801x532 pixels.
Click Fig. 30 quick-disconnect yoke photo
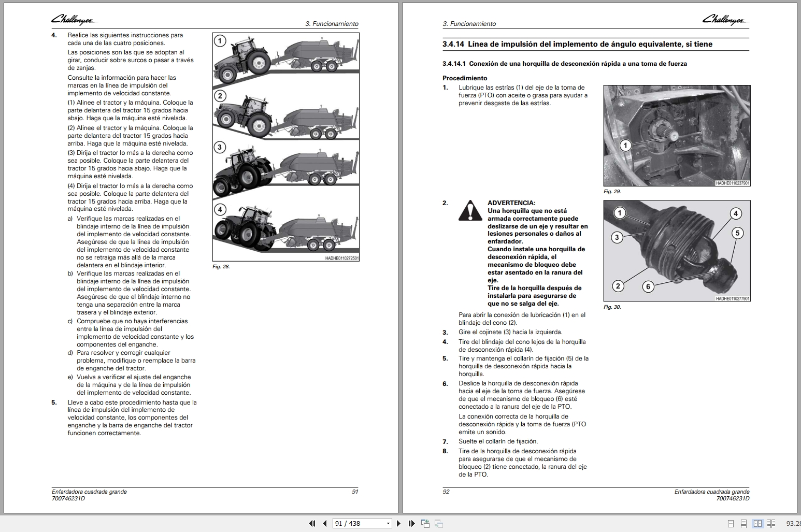(x=677, y=251)
